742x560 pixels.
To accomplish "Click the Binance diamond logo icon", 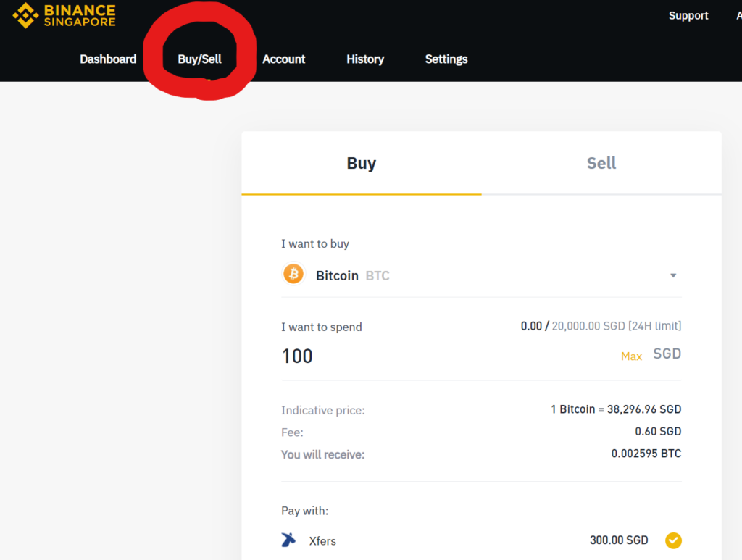I will (x=25, y=15).
